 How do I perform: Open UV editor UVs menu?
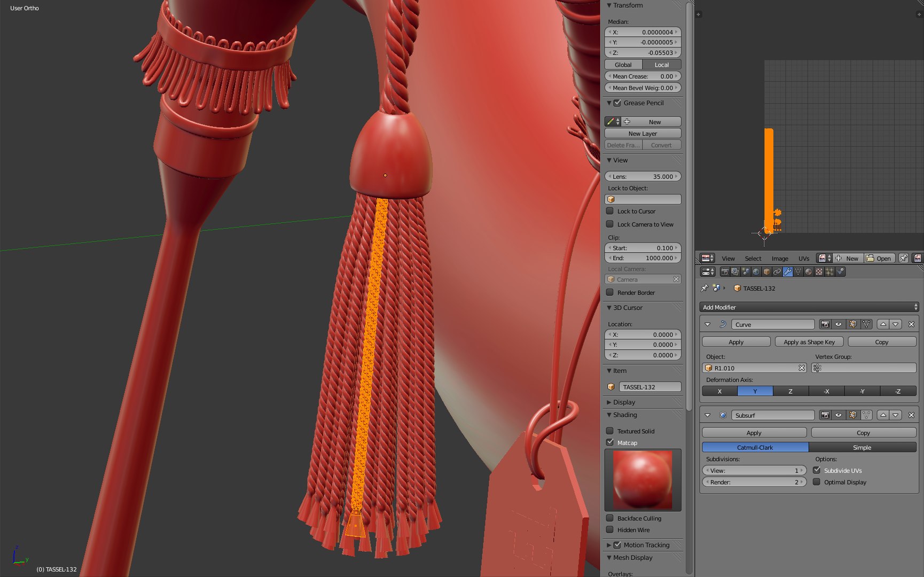[804, 259]
